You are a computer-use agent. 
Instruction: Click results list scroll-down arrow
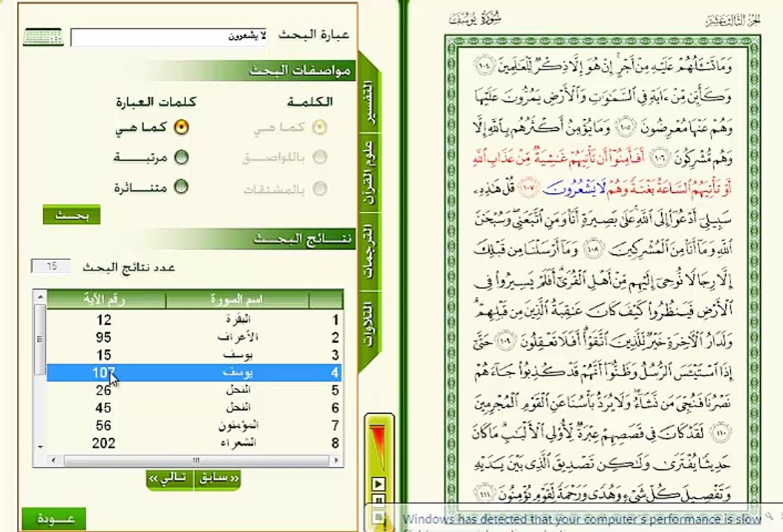[40, 446]
